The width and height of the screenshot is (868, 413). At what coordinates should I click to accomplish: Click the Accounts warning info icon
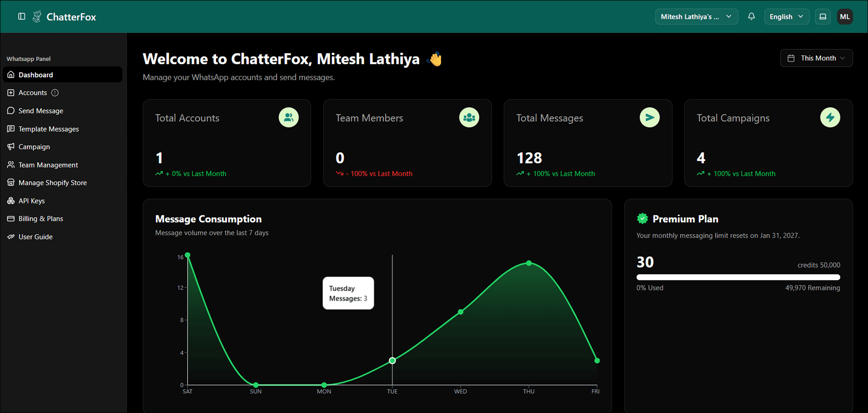click(x=55, y=92)
